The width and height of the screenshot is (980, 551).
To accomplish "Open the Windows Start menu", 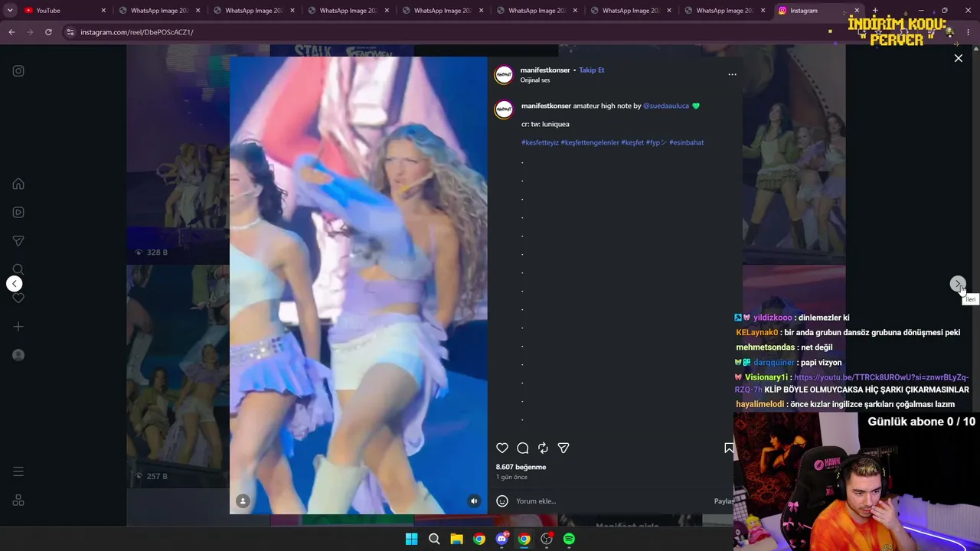I will click(411, 539).
